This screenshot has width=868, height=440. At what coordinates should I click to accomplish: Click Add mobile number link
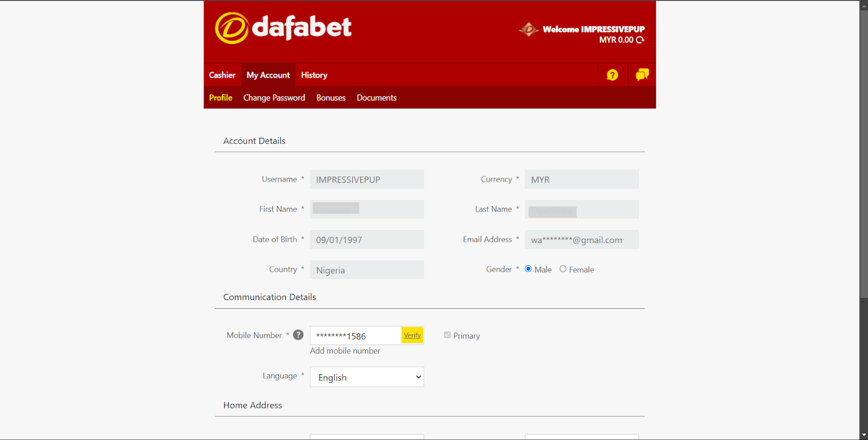(345, 351)
